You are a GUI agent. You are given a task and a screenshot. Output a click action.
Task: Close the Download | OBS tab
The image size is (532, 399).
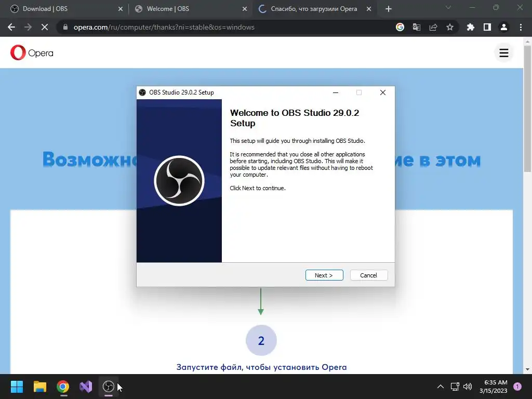[x=121, y=9]
